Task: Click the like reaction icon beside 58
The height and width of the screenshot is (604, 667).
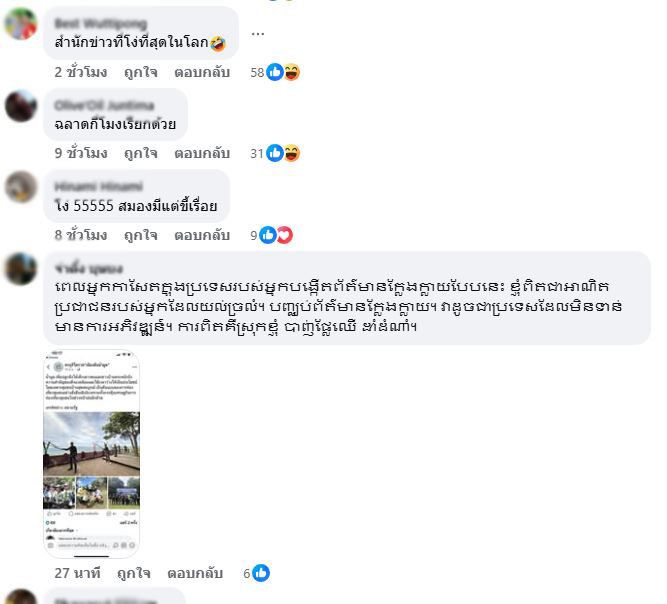Action: click(275, 72)
